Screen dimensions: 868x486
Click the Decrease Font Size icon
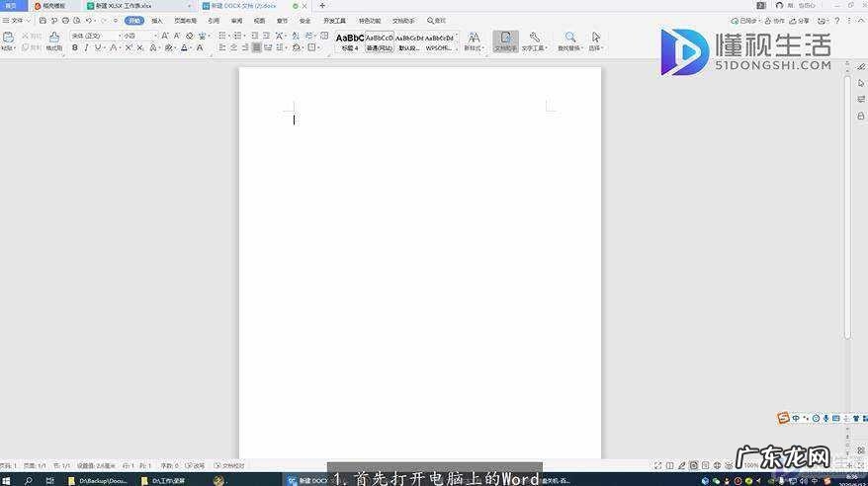pos(177,36)
